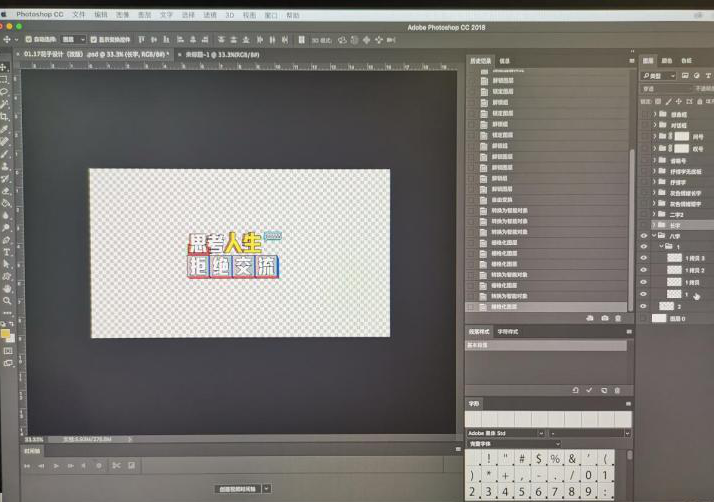Screen dimensions: 714x502
Task: Expand the '省略号' layer group
Action: point(655,160)
